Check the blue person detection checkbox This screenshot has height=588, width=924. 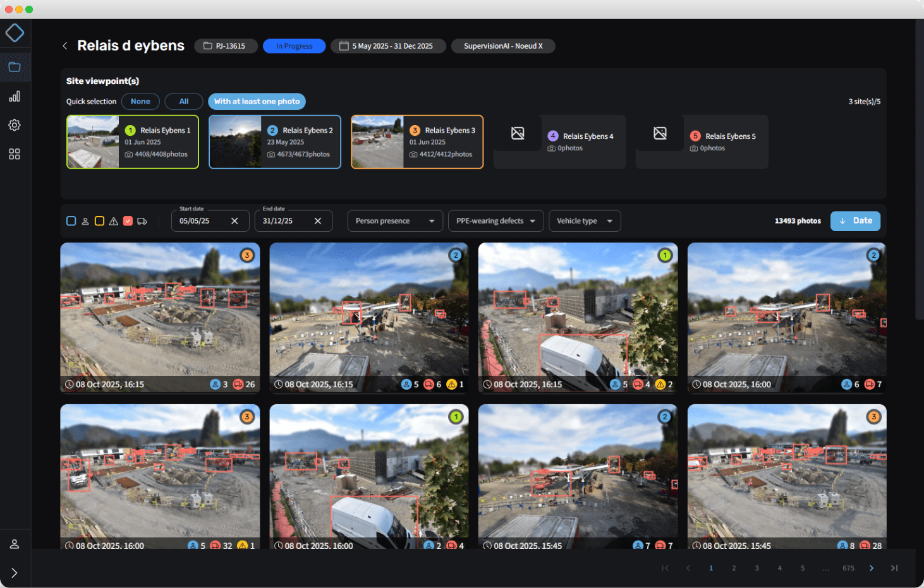[x=71, y=221]
